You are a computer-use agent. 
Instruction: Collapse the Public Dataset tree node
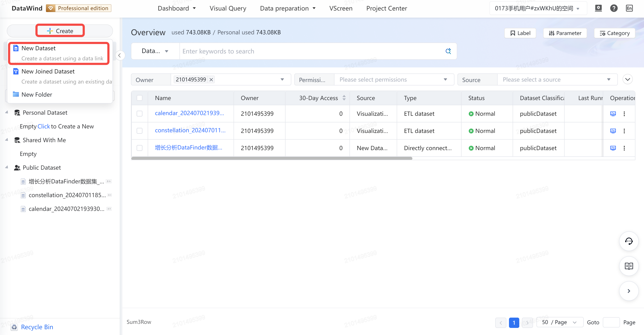[x=6, y=167]
